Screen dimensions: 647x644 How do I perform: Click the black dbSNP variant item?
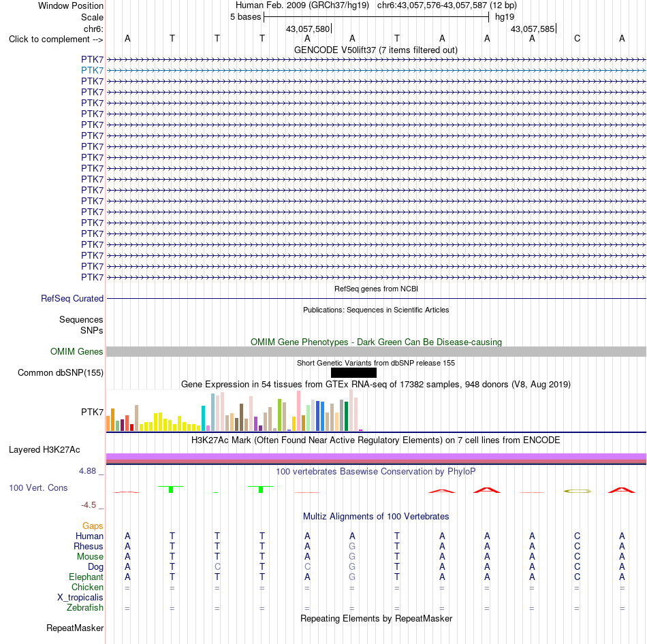pos(353,373)
